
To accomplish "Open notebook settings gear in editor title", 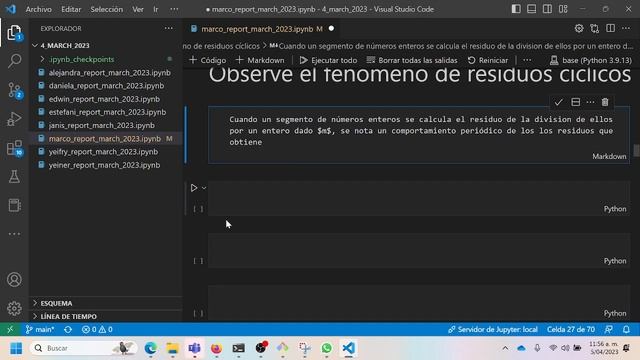I will coord(579,29).
